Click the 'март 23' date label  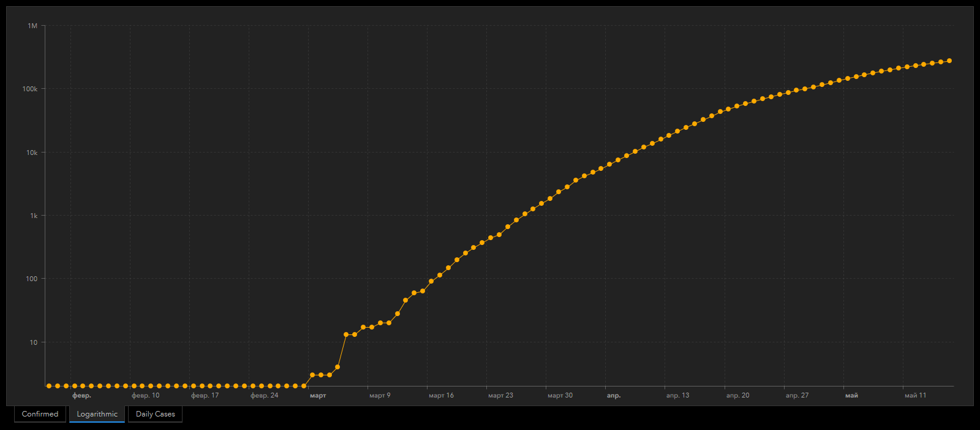pyautogui.click(x=501, y=396)
